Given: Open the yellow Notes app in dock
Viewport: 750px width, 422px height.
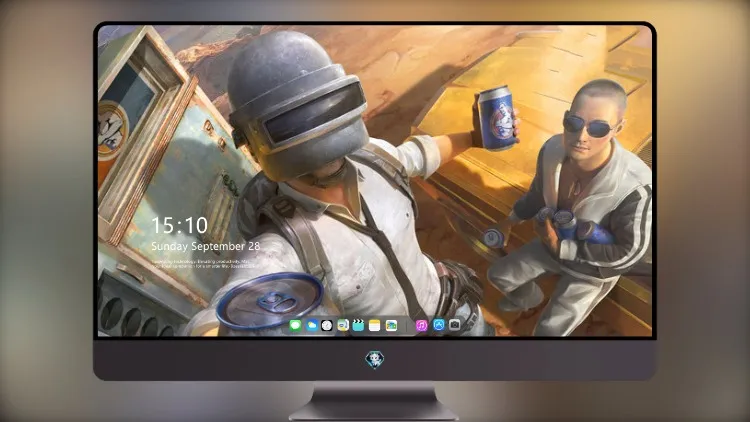Looking at the screenshot, I should pyautogui.click(x=375, y=326).
